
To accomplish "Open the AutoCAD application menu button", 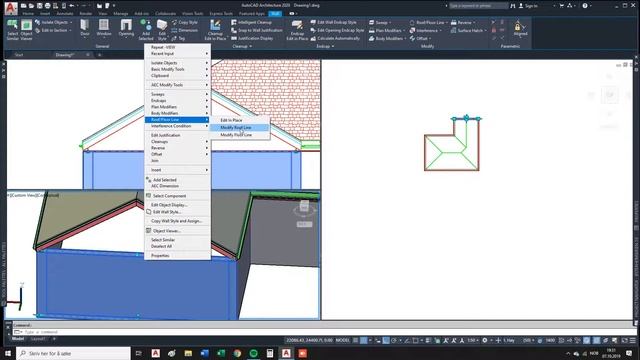I will tap(11, 8).
